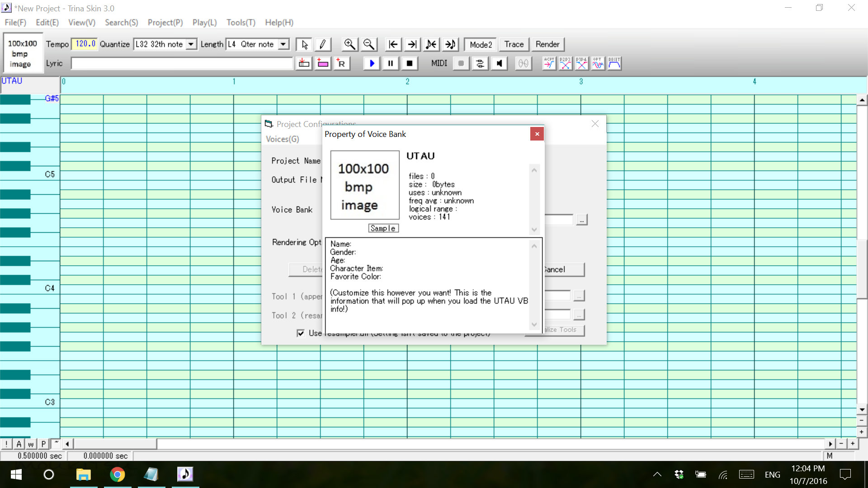The image size is (868, 488).
Task: Toggle the MIDI speaker mute icon
Action: pyautogui.click(x=499, y=63)
